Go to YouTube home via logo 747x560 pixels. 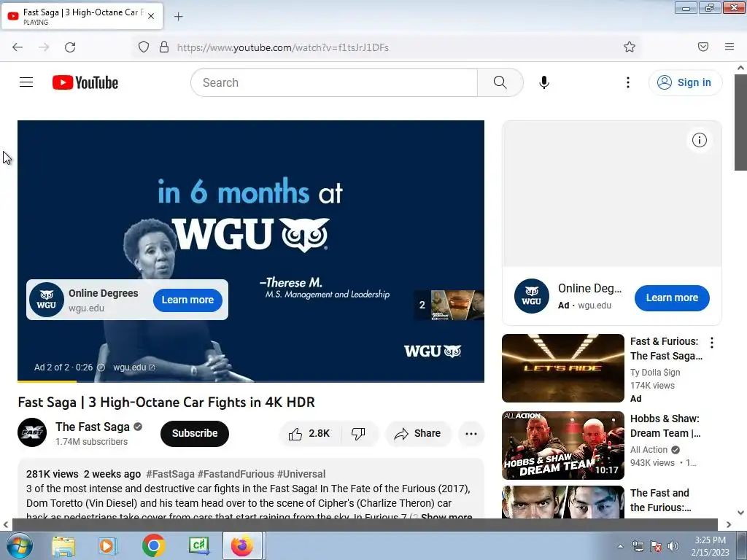pos(85,82)
